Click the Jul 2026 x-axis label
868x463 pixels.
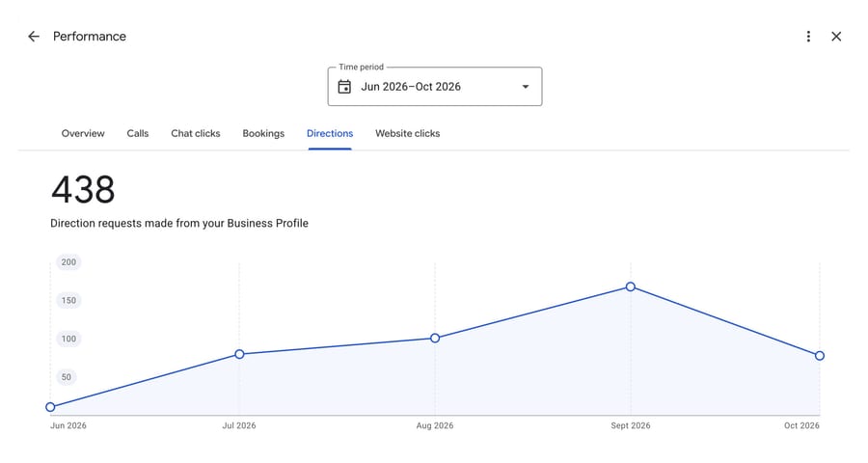pyautogui.click(x=239, y=425)
